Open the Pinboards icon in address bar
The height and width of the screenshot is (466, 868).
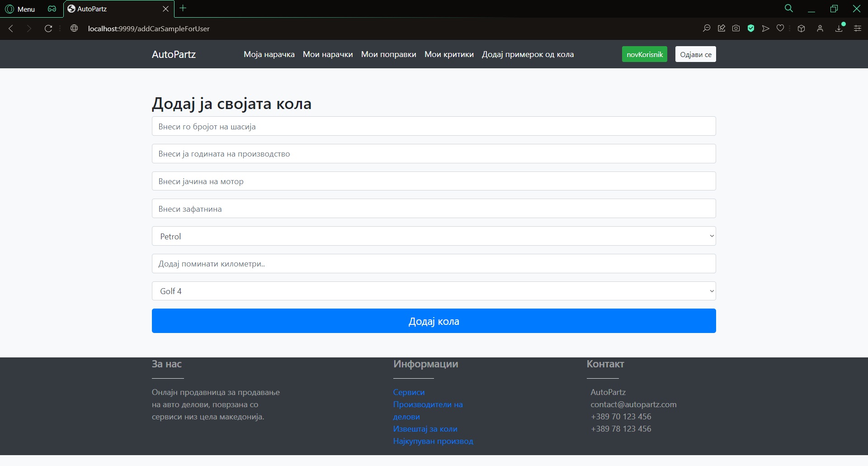tap(722, 29)
